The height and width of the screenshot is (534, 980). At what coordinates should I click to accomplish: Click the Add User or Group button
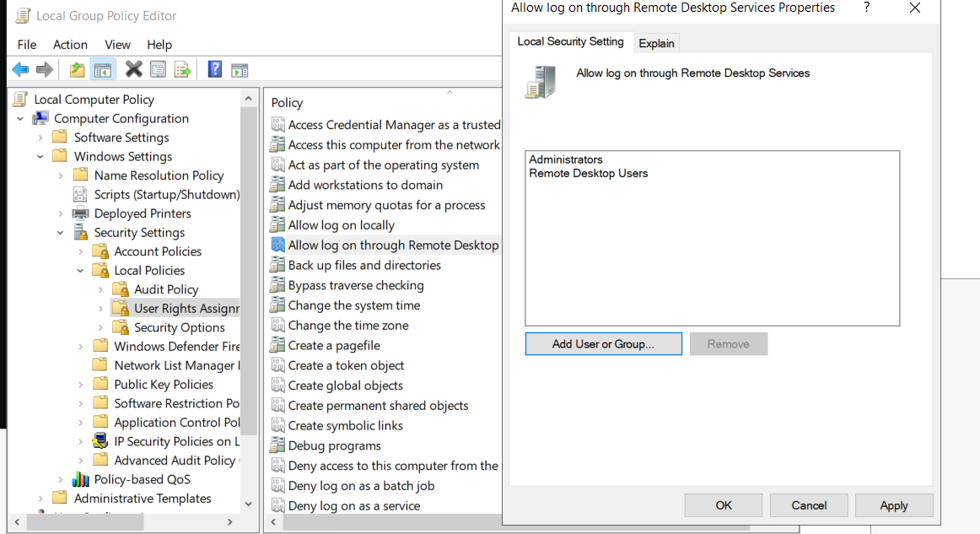(x=603, y=344)
